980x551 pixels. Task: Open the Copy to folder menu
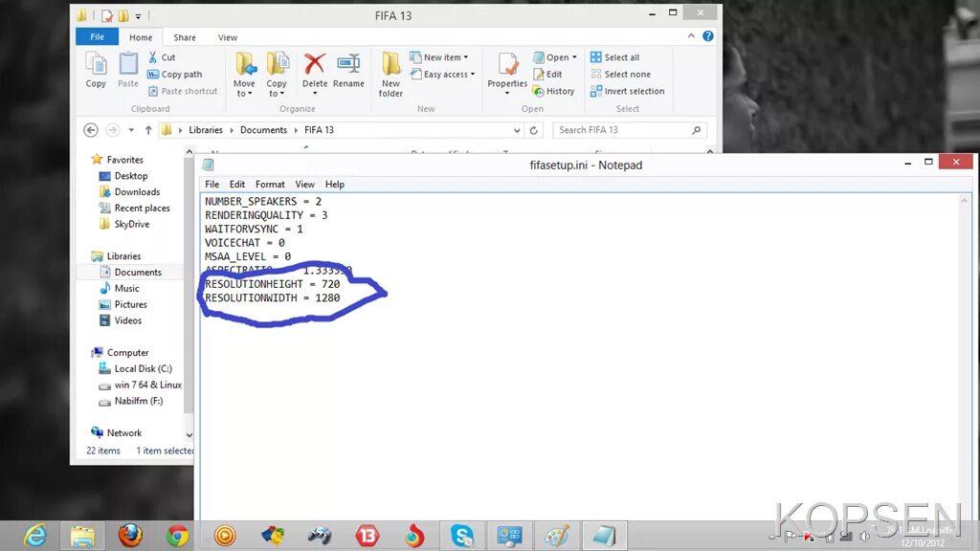pyautogui.click(x=277, y=74)
